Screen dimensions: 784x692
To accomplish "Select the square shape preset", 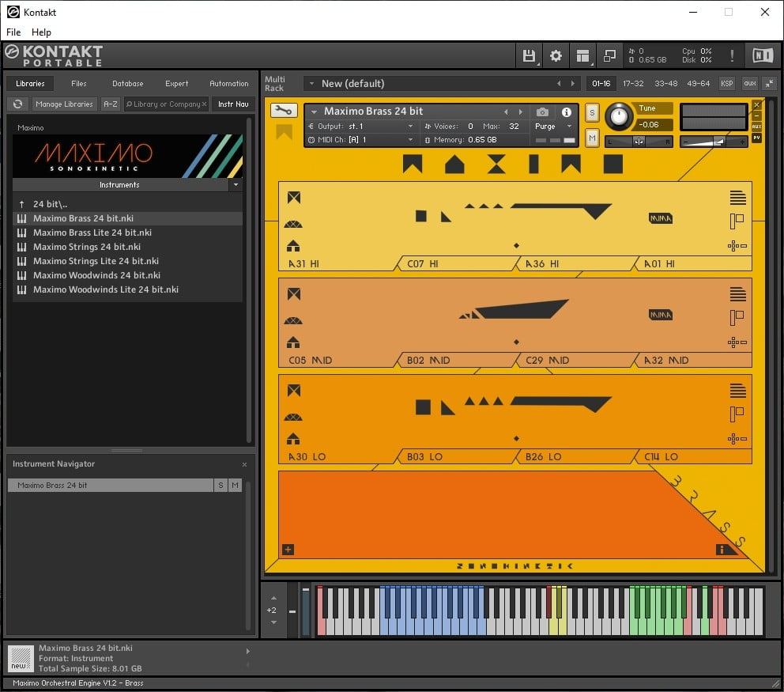I will click(x=613, y=164).
